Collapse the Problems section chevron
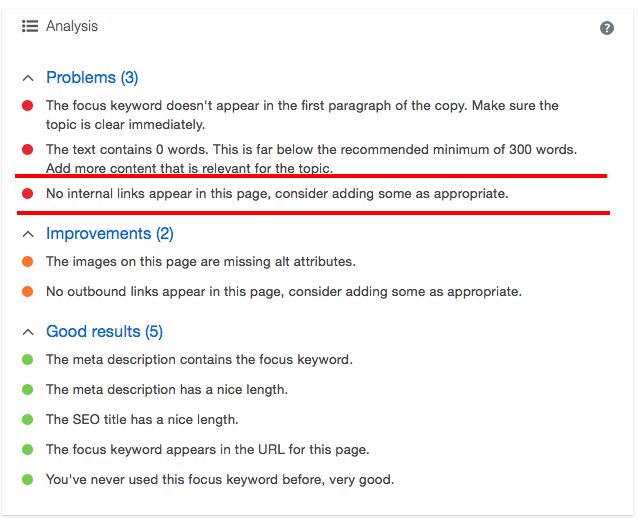Image resolution: width=638 pixels, height=519 pixels. pos(27,78)
